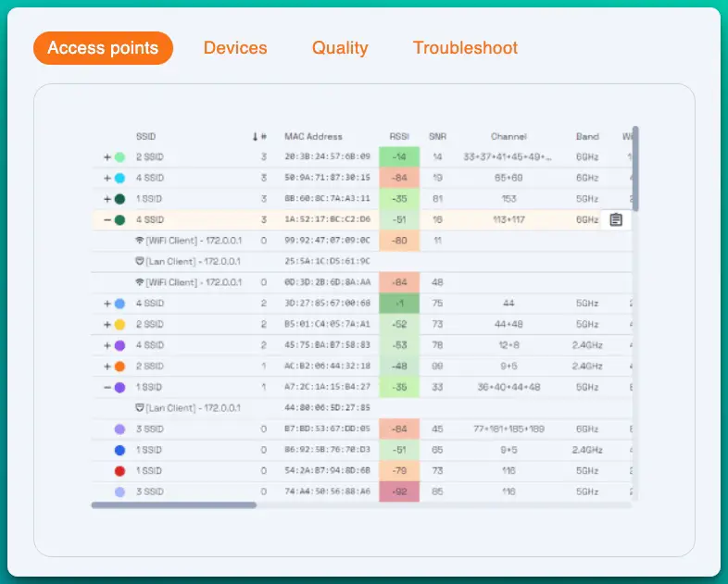
Task: Click the horizontal scrollbar thumb below the table
Action: [x=173, y=505]
